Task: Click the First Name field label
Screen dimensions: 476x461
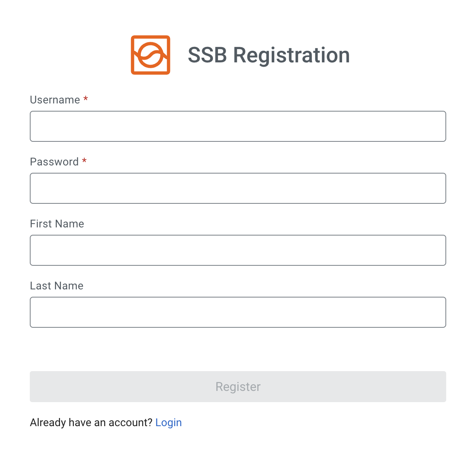Action: 57,224
